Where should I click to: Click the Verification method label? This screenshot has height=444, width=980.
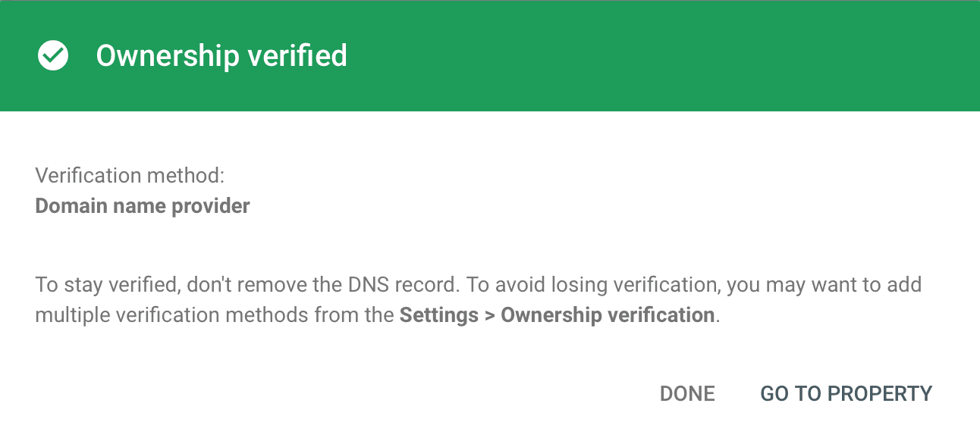click(x=129, y=175)
